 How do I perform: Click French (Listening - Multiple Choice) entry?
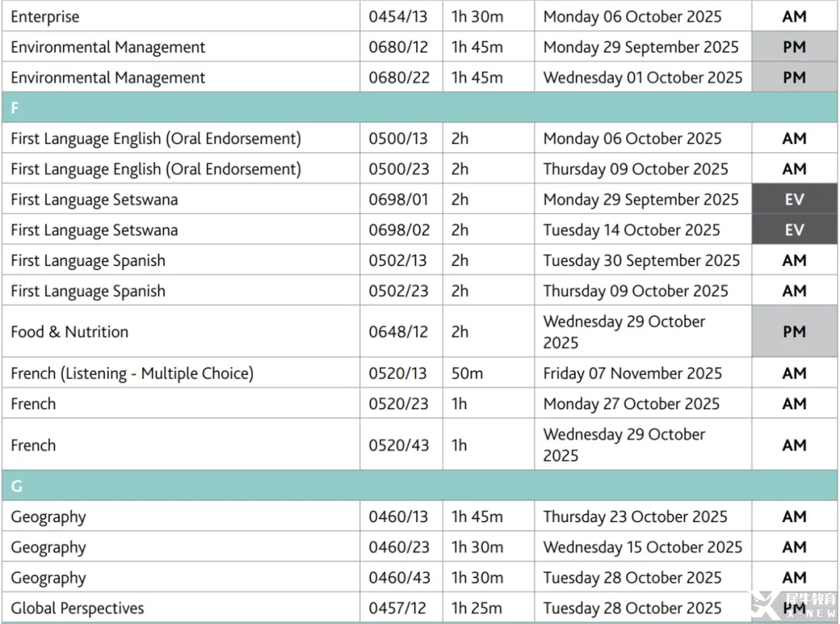click(x=132, y=373)
